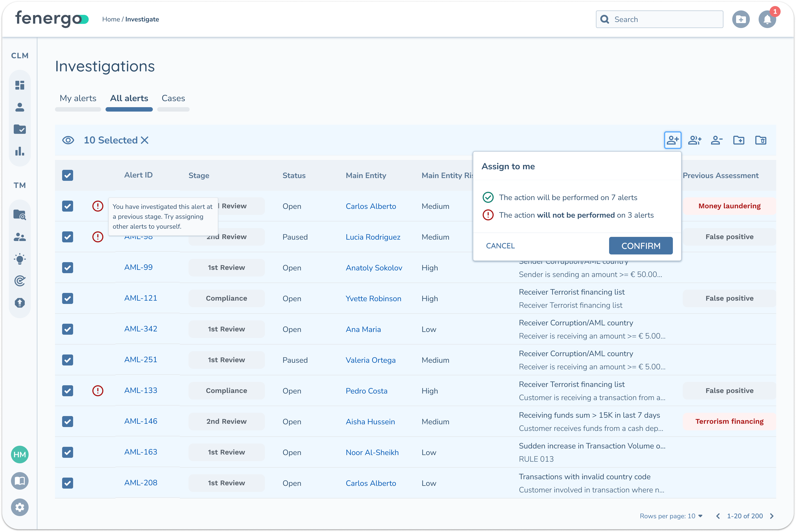Click the fenergo logo
796x532 pixels.
coord(52,19)
